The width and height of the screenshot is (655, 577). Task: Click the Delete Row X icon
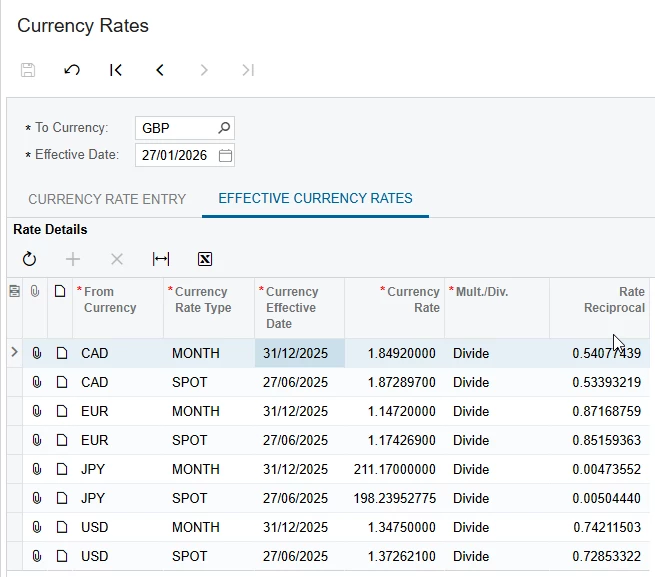click(x=117, y=259)
